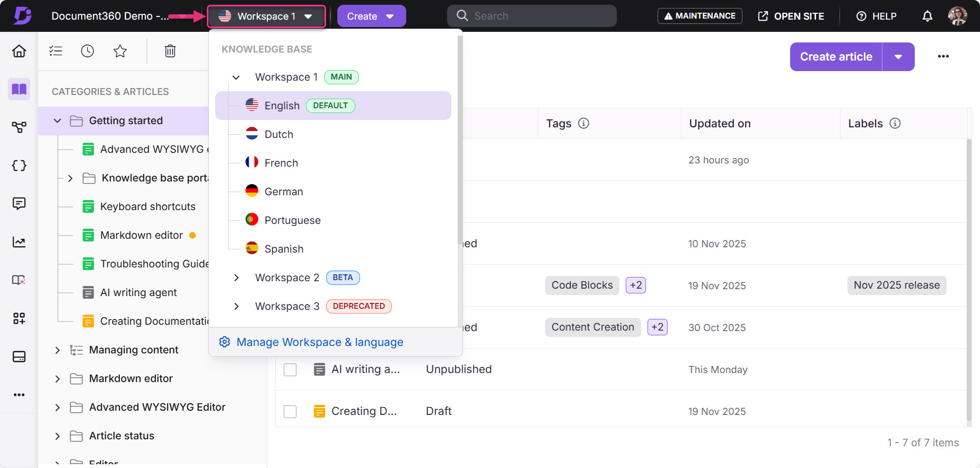Open the drive storage icon in sidebar
980x468 pixels.
(19, 357)
